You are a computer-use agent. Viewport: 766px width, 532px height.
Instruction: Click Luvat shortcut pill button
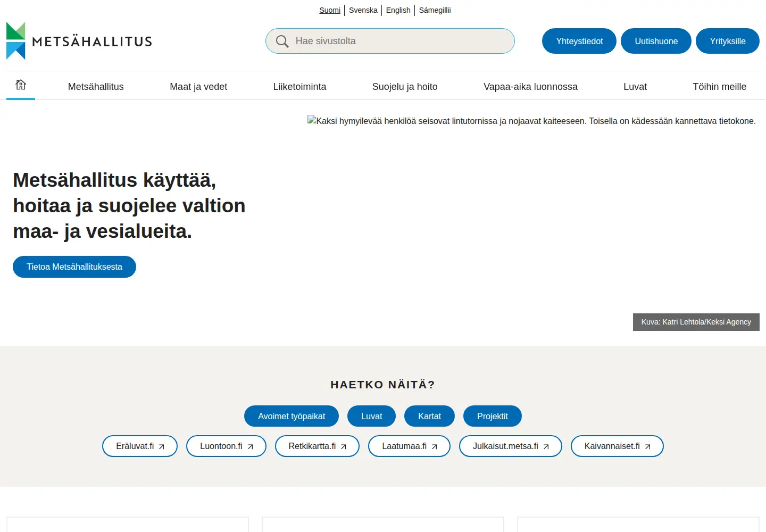pyautogui.click(x=371, y=416)
